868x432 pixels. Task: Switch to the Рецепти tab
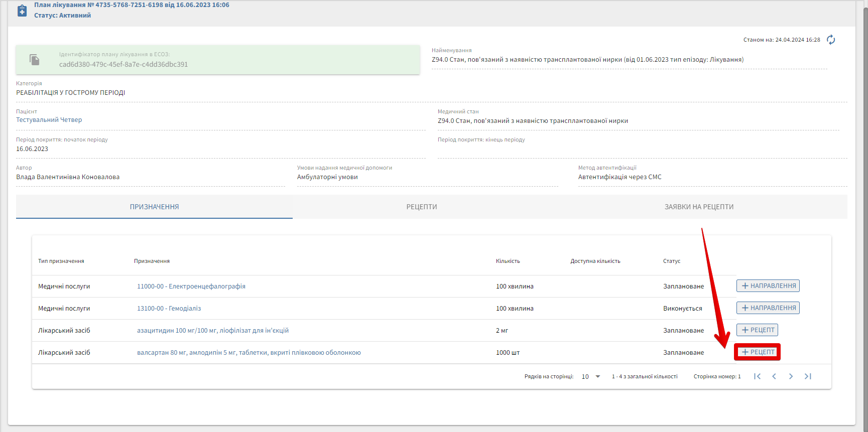[x=421, y=207]
